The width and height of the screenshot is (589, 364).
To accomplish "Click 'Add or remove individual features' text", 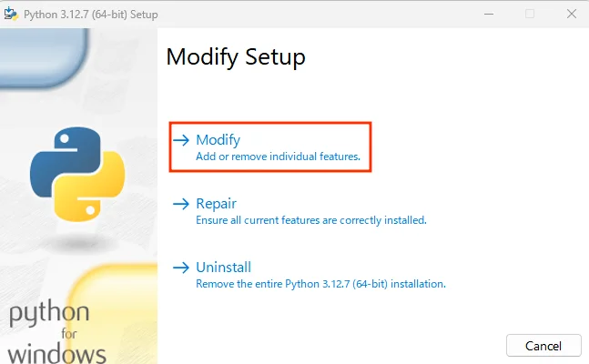I will point(278,157).
